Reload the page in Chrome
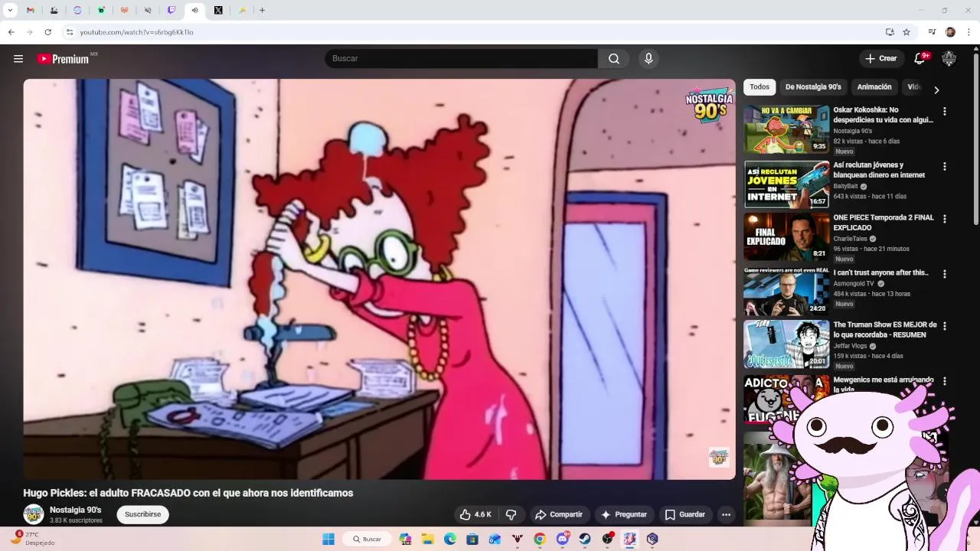Screen dimensions: 980x551 point(47,32)
